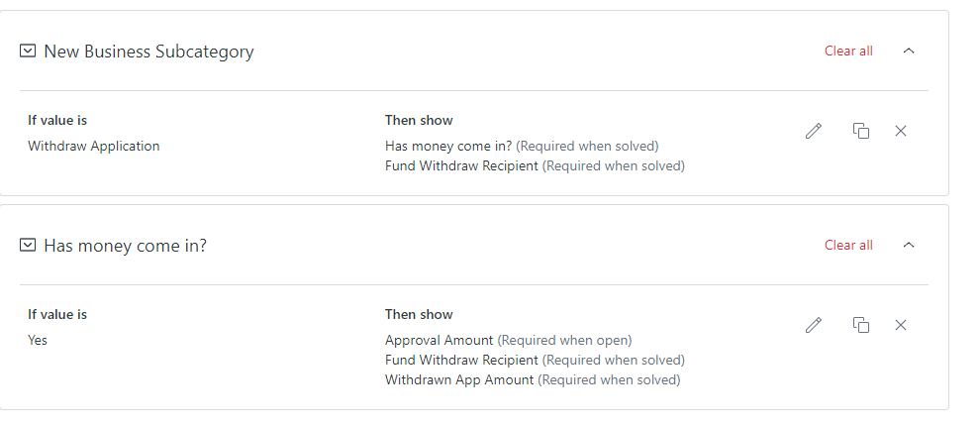Edit the Yes value condition
Screen dimensions: 980x424
pos(814,325)
